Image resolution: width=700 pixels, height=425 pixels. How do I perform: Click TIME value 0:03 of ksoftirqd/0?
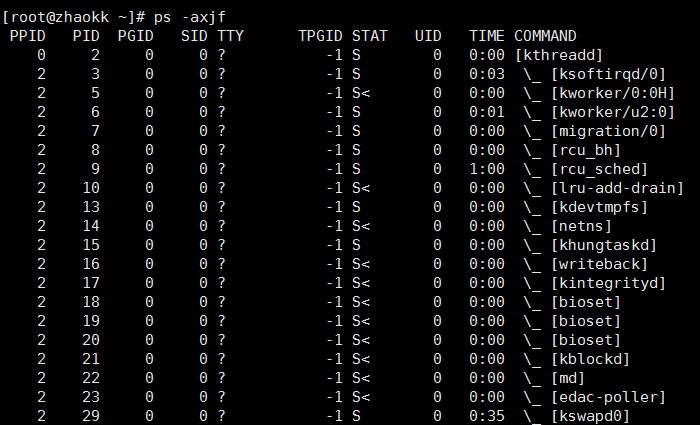click(x=487, y=74)
